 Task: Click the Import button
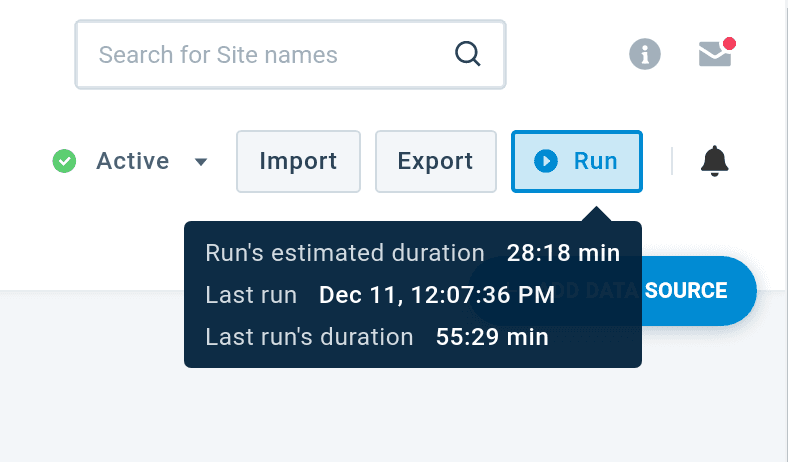click(298, 161)
